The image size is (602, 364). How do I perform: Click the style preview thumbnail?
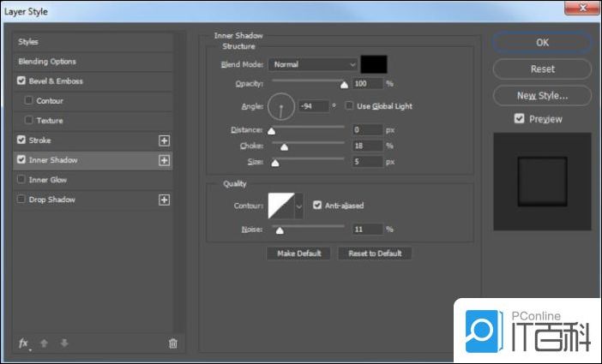[x=542, y=182]
